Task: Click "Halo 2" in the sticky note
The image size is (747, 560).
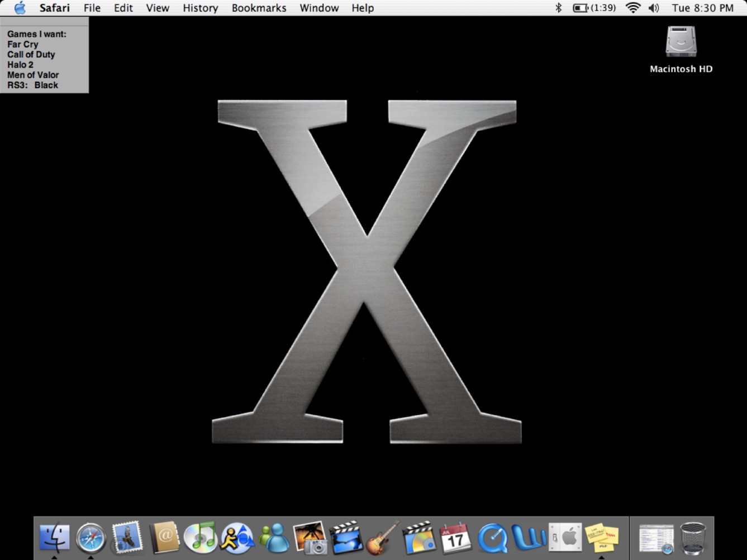Action: pos(20,65)
